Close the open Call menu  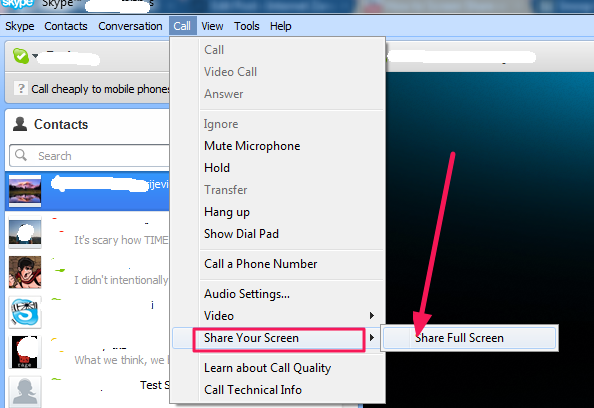click(183, 26)
